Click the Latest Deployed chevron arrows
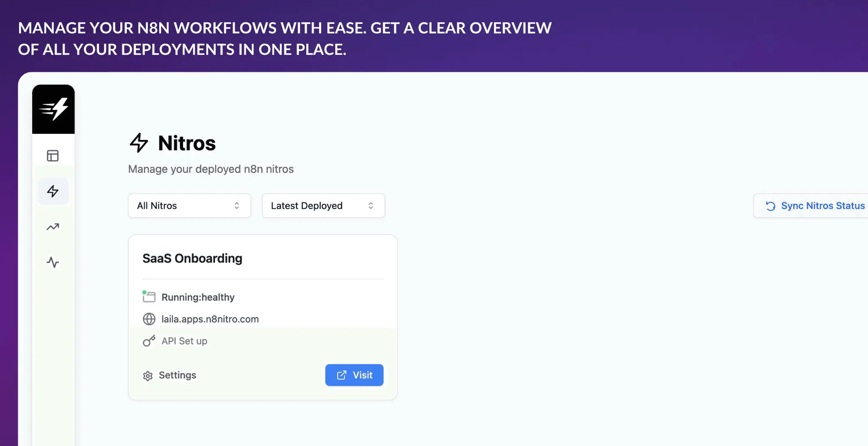Screen dimensions: 868x446 pyautogui.click(x=371, y=205)
